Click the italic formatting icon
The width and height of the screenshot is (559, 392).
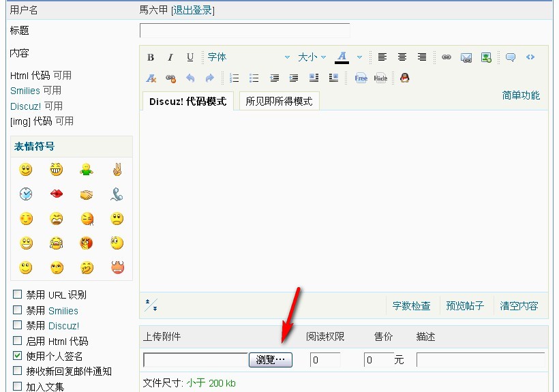pyautogui.click(x=170, y=57)
